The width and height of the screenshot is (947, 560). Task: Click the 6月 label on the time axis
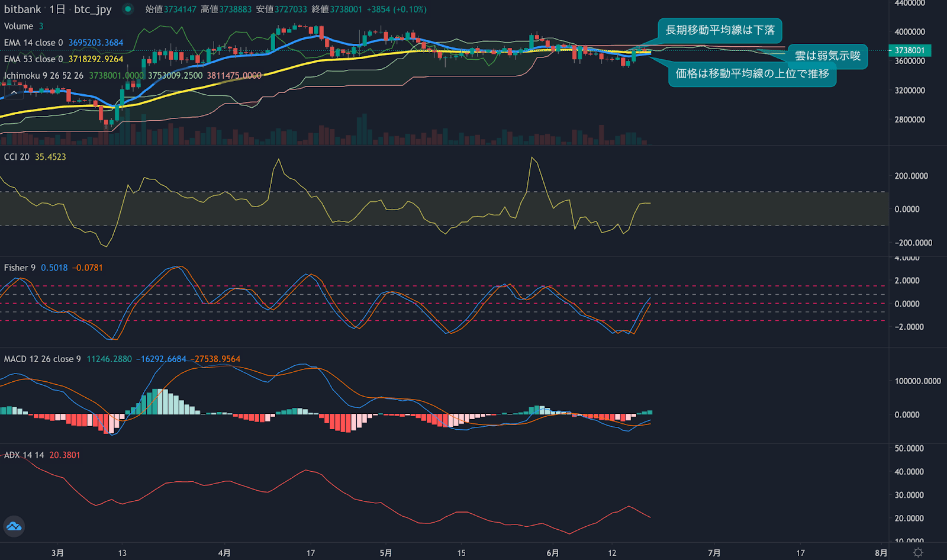[x=553, y=552]
